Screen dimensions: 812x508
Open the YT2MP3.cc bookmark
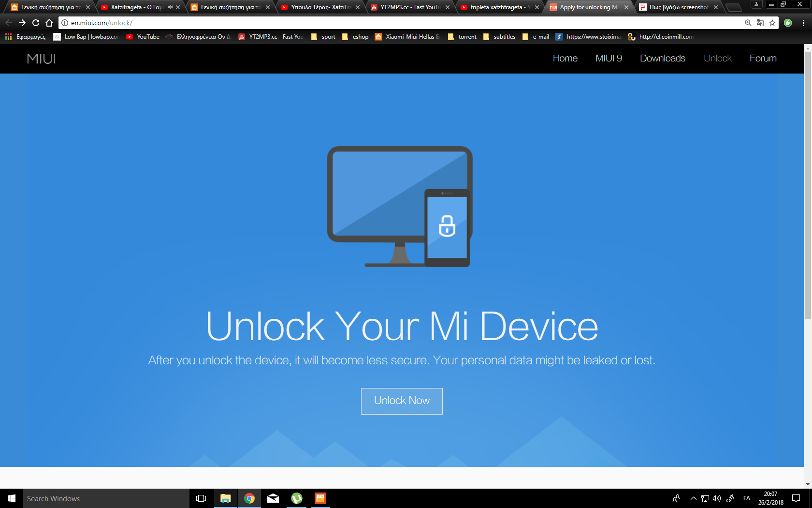271,37
